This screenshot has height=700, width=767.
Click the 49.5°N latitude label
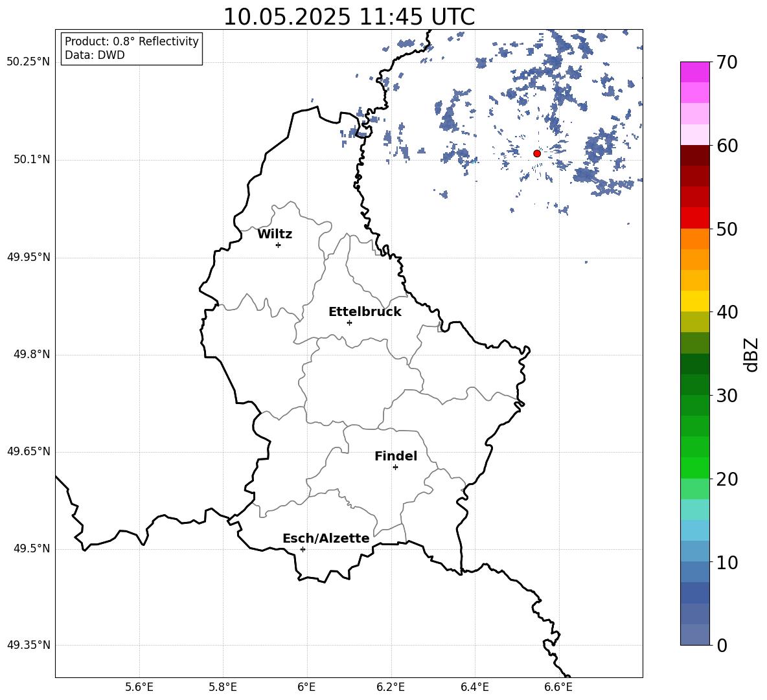pyautogui.click(x=32, y=549)
